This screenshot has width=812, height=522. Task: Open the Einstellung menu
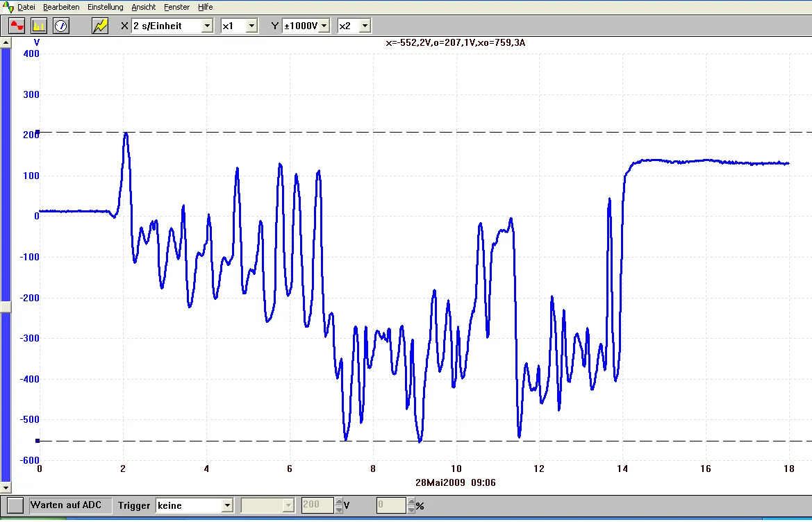[105, 7]
